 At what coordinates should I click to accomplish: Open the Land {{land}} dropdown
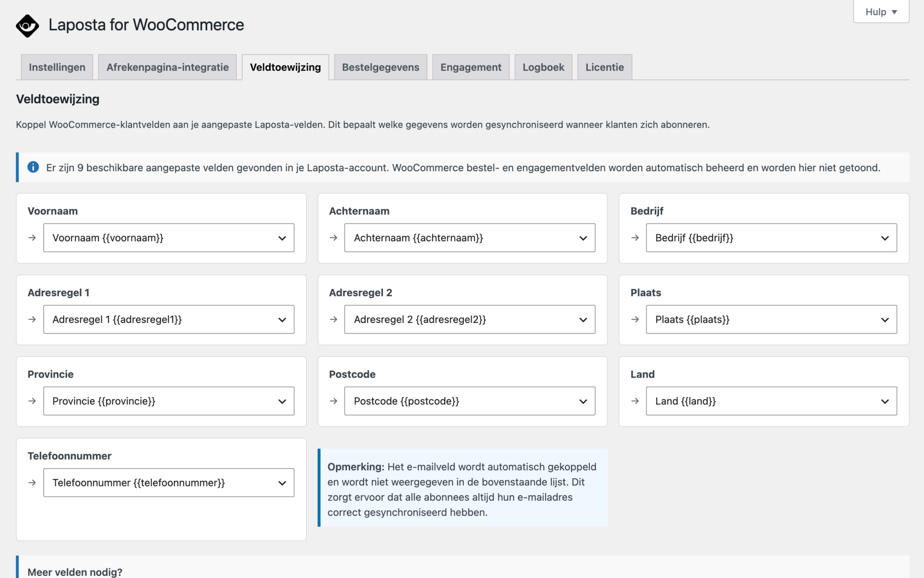(x=772, y=401)
